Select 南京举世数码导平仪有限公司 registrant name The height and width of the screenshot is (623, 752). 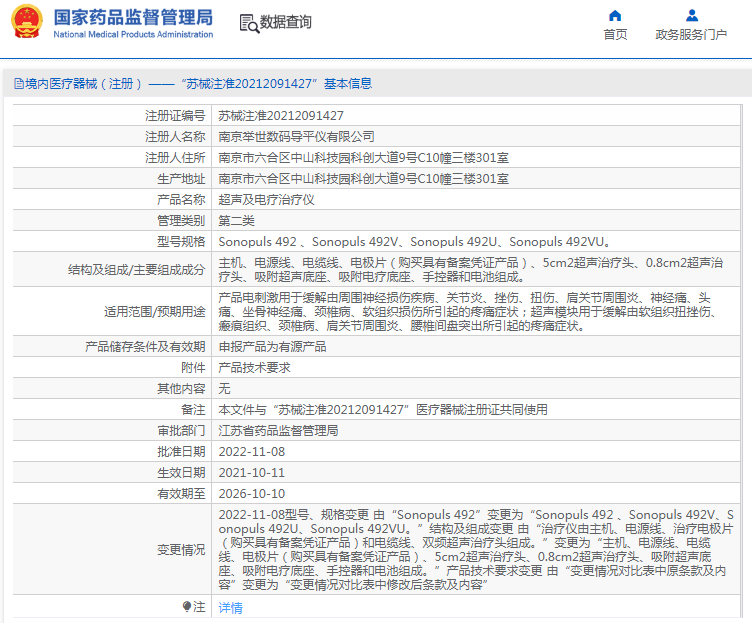point(296,137)
